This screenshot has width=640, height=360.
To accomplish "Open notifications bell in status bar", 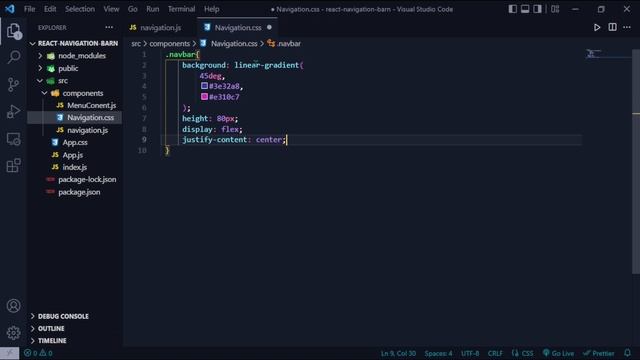I will [627, 353].
